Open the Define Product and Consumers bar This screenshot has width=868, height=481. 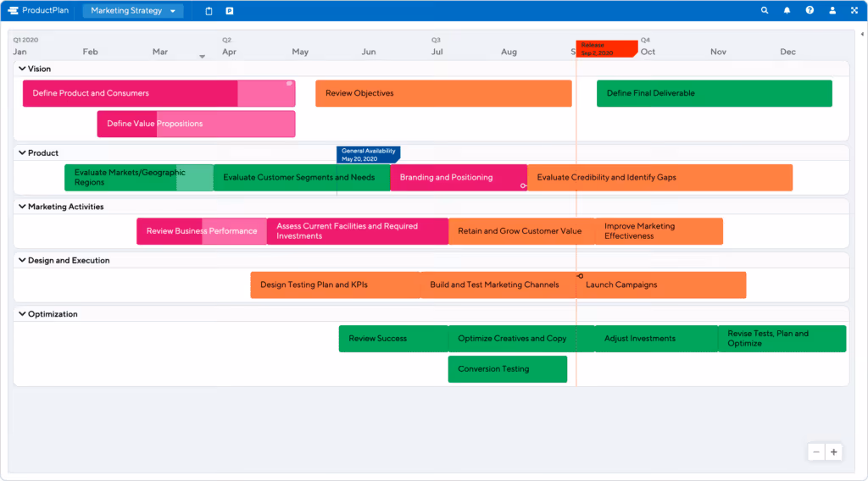(x=159, y=93)
